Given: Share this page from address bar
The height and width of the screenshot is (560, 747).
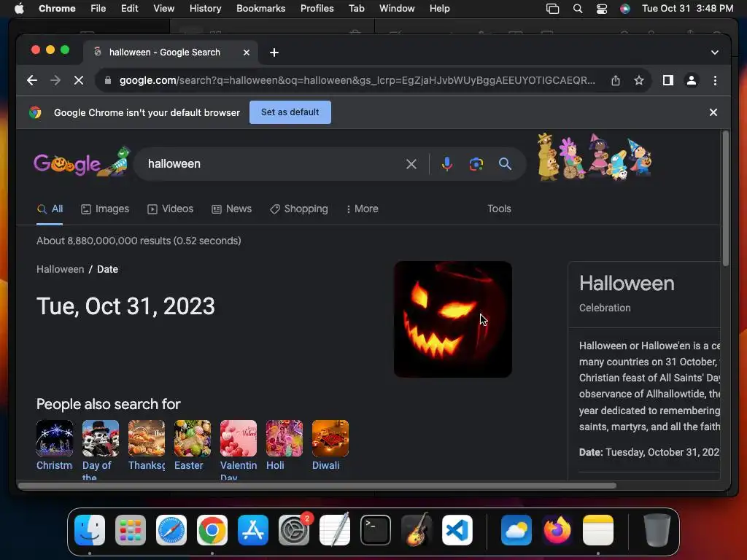Looking at the screenshot, I should (616, 80).
